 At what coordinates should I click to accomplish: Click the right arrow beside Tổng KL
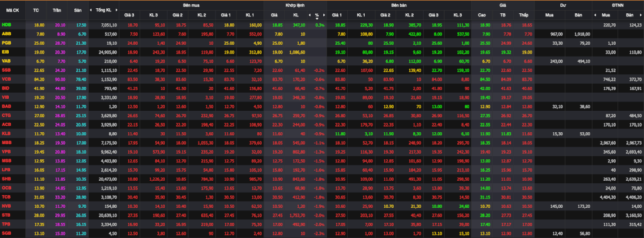(116, 10)
